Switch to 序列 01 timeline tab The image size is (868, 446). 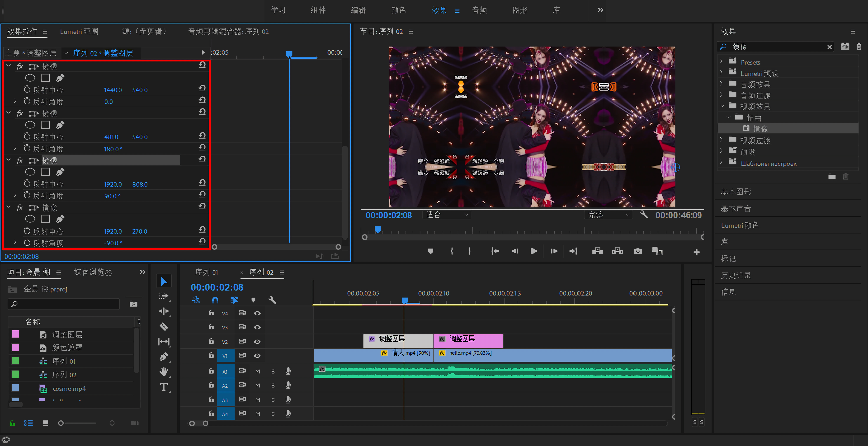[206, 272]
